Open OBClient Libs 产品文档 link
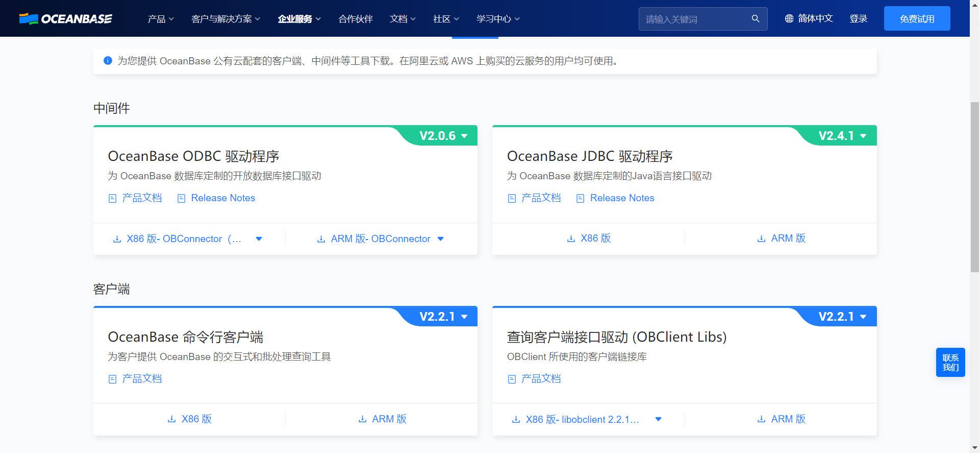 tap(541, 379)
